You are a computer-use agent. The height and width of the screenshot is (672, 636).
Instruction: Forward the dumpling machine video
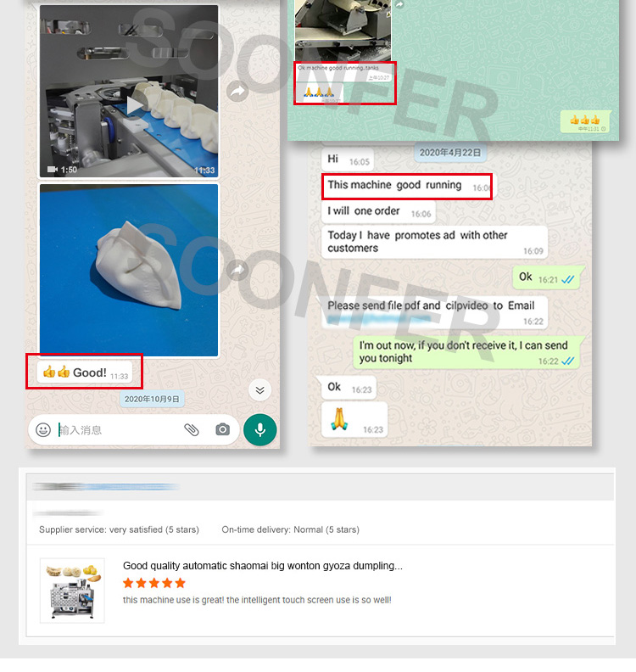tap(237, 91)
